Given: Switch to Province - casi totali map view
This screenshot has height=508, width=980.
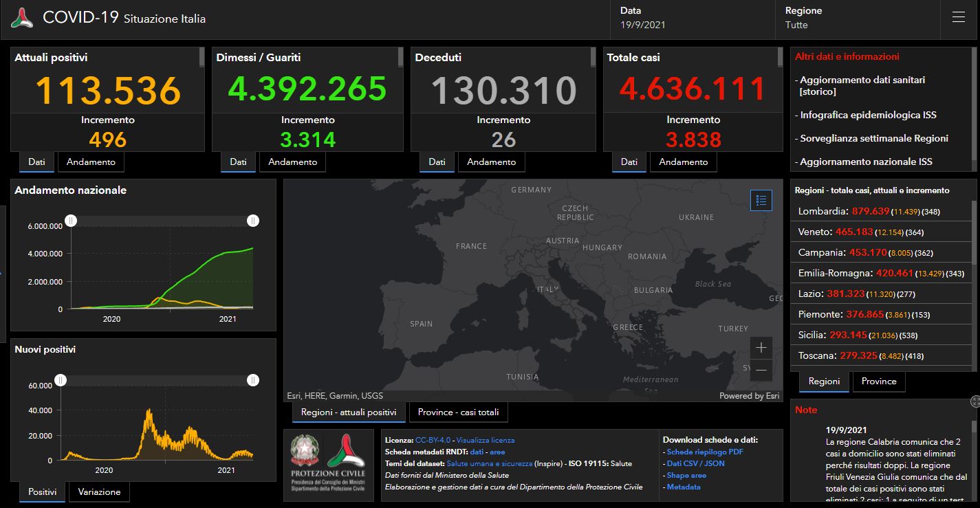Looking at the screenshot, I should [459, 412].
